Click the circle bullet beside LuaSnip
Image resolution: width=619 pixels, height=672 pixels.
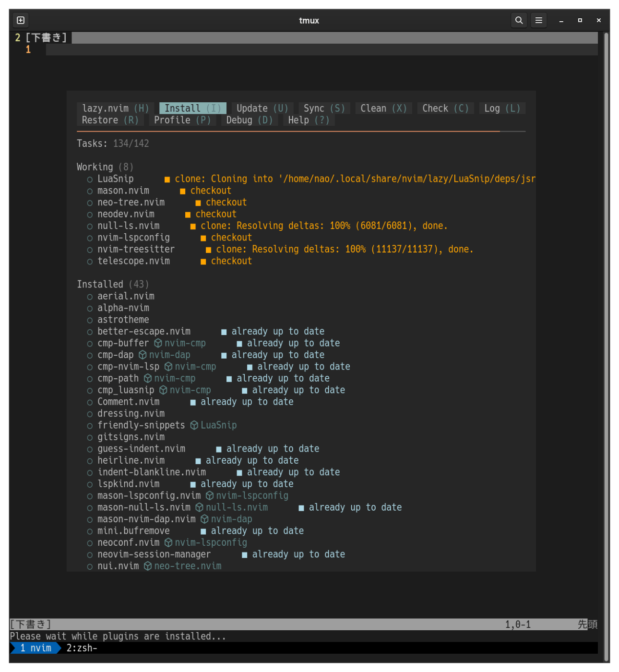(x=90, y=180)
